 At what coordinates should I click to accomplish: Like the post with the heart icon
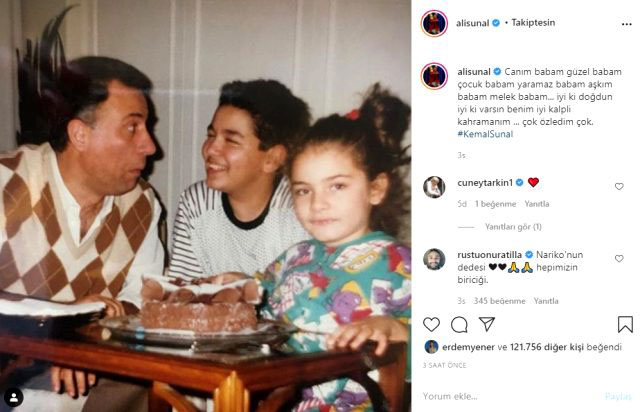[x=431, y=325]
